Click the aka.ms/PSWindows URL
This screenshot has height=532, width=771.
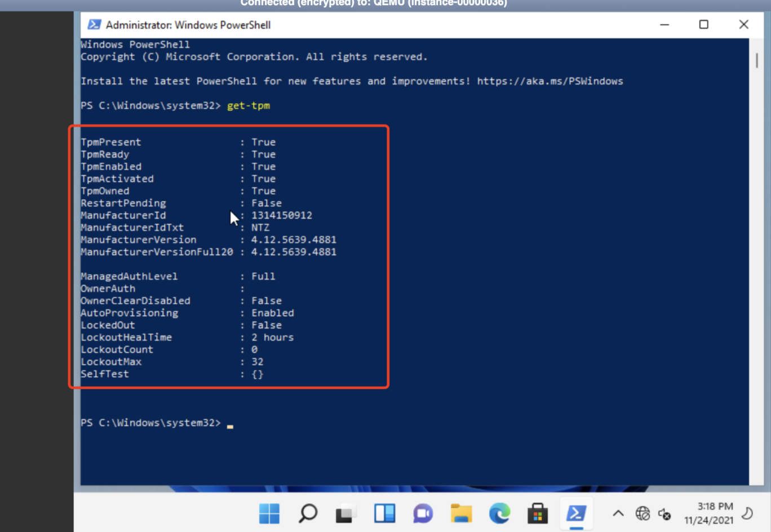(x=550, y=81)
